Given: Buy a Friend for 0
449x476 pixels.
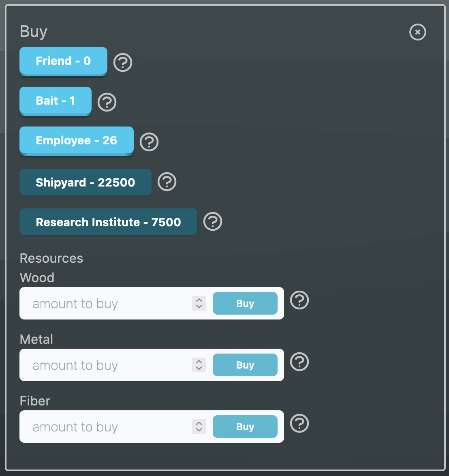Looking at the screenshot, I should click(x=63, y=61).
